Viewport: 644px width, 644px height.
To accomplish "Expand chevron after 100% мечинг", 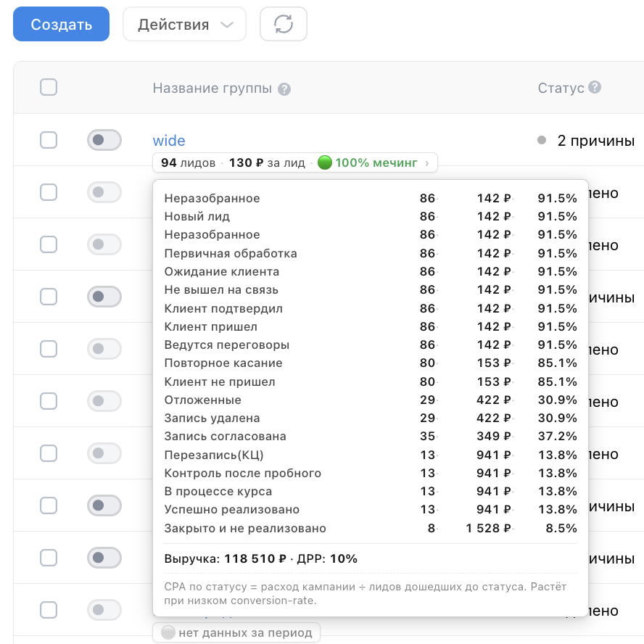I will (x=427, y=163).
